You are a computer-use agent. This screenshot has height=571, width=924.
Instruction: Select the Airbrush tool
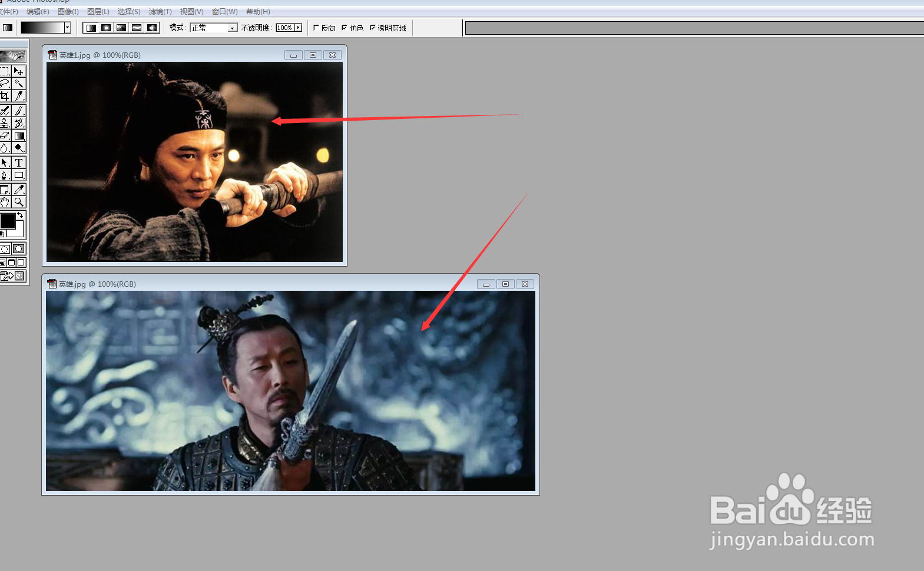click(5, 111)
